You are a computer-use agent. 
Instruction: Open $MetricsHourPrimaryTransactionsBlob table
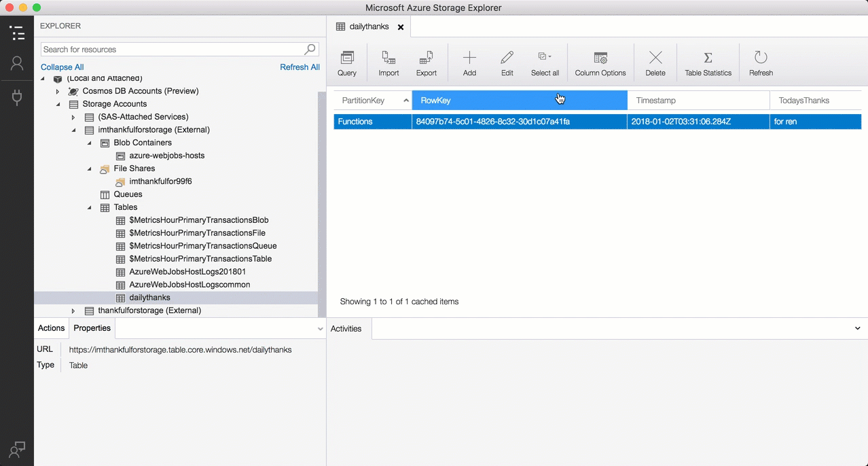click(199, 220)
